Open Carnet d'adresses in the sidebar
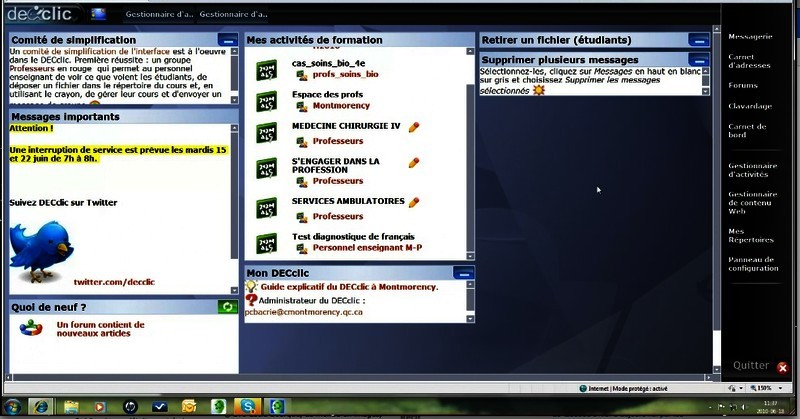The height and width of the screenshot is (419, 800). [749, 61]
